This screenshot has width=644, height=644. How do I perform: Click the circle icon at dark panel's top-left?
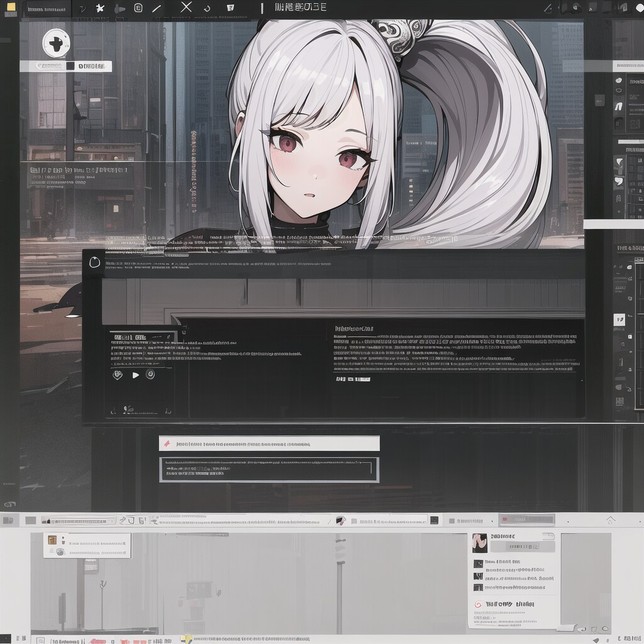click(94, 262)
